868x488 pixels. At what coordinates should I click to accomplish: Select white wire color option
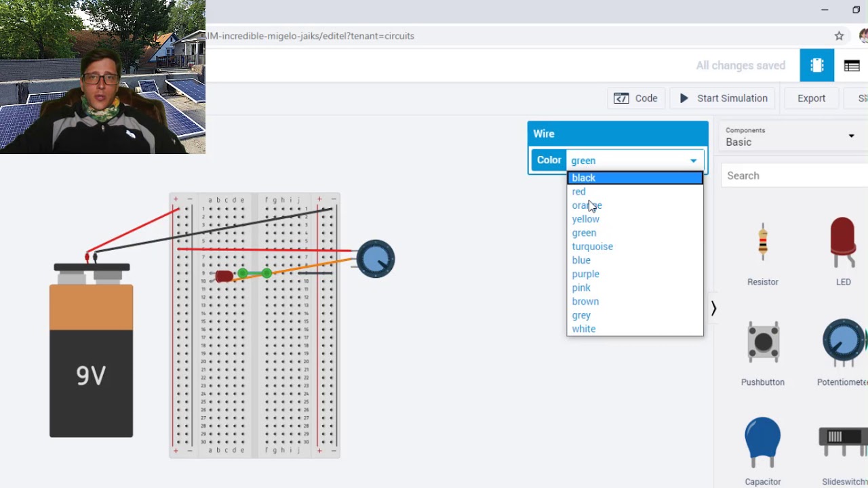(x=635, y=329)
